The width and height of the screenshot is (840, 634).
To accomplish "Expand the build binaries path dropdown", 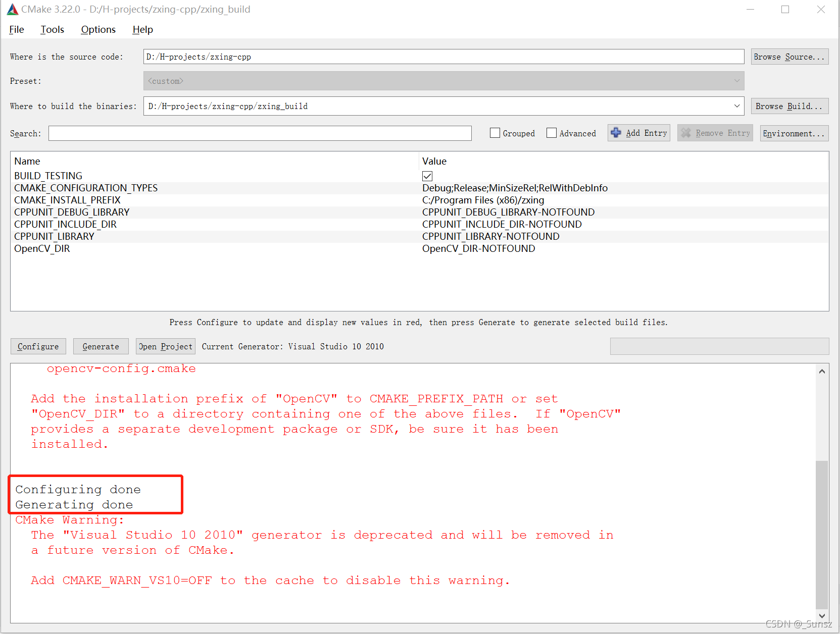I will (737, 106).
